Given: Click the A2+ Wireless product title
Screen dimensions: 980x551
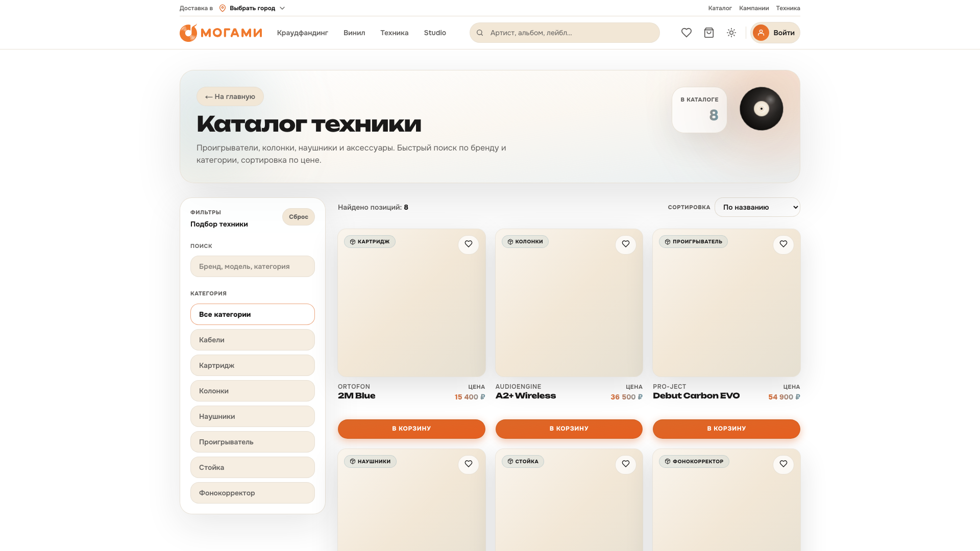Looking at the screenshot, I should coord(526,396).
